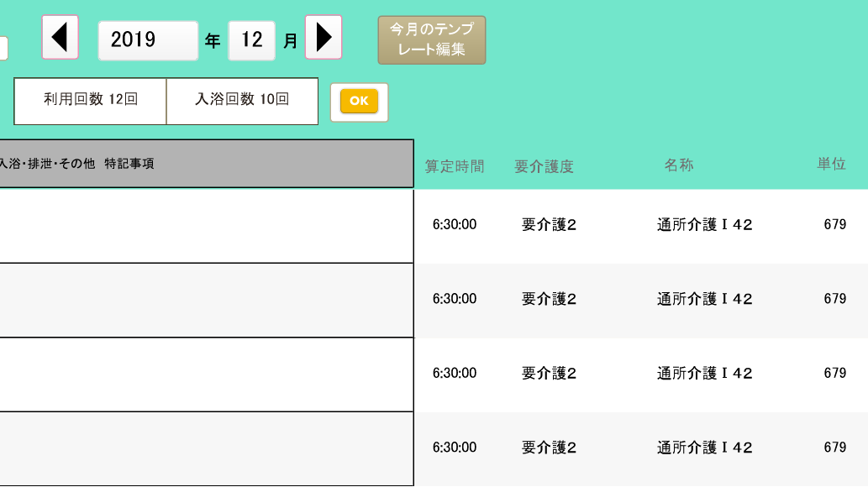The height and width of the screenshot is (487, 868).
Task: Select first row's 特記事項 notes cell
Action: pyautogui.click(x=207, y=226)
